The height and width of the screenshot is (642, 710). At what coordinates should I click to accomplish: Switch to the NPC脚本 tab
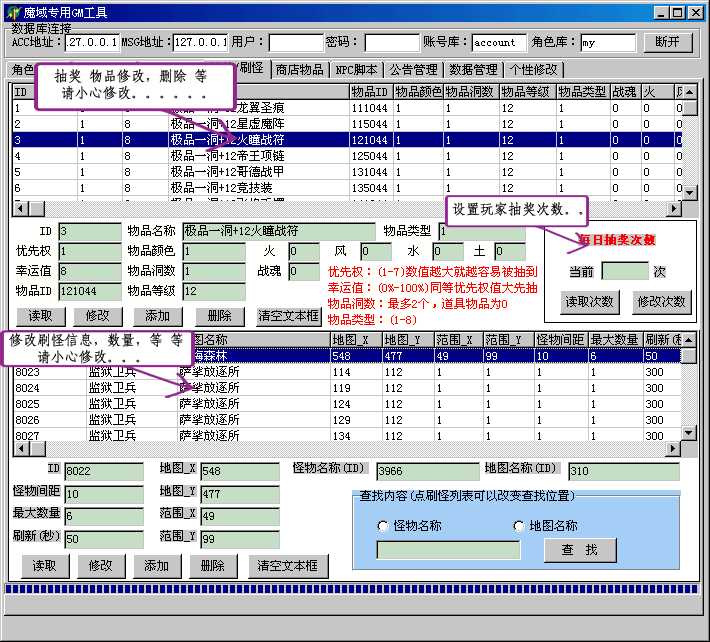[356, 69]
